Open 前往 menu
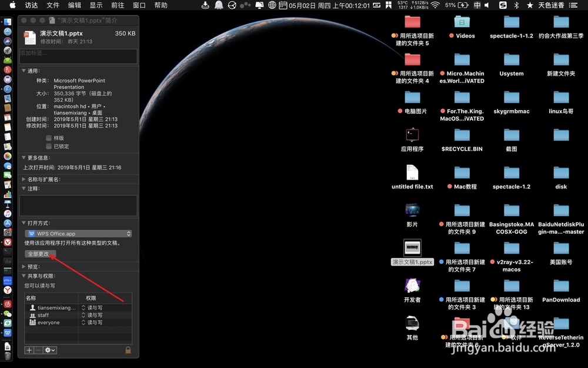The width and height of the screenshot is (588, 368). [x=118, y=5]
